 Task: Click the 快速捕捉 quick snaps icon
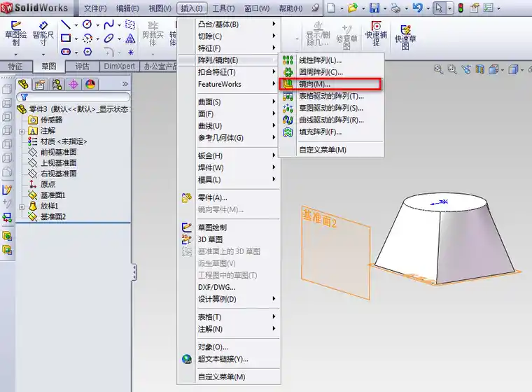pyautogui.click(x=376, y=34)
